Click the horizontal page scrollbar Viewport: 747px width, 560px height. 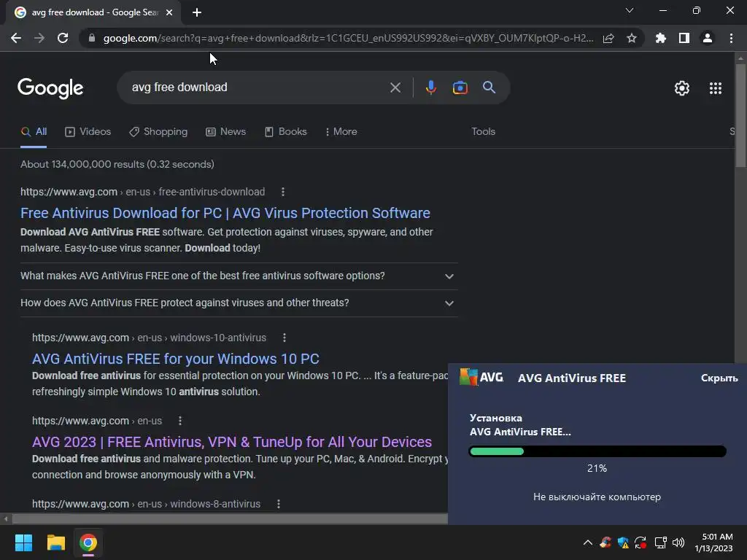[x=230, y=518]
